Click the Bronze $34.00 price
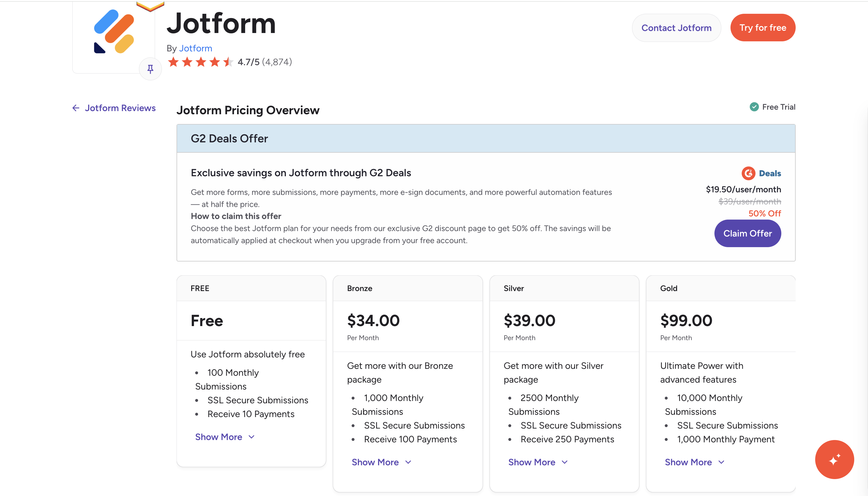The height and width of the screenshot is (496, 868). tap(373, 320)
